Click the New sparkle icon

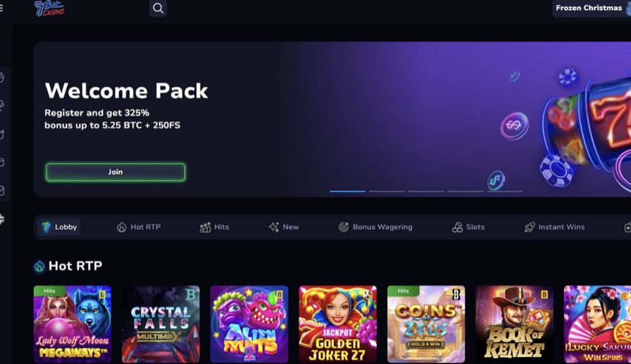tap(274, 227)
